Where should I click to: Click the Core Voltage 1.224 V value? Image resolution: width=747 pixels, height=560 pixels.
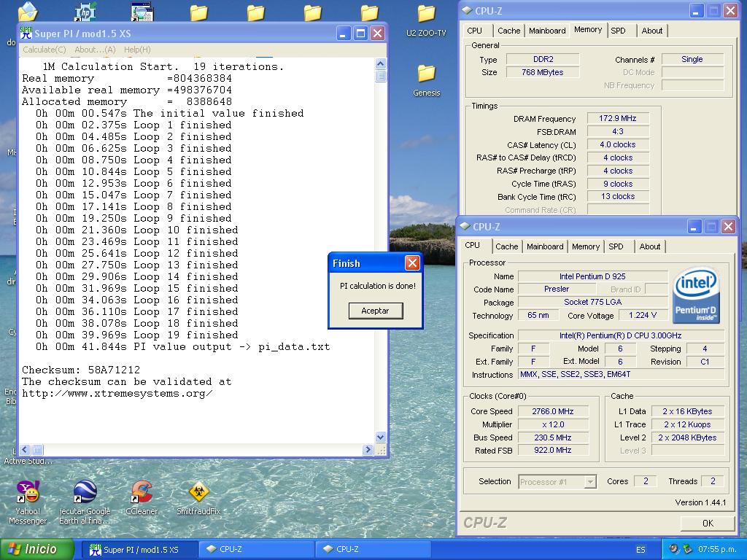[x=642, y=315]
